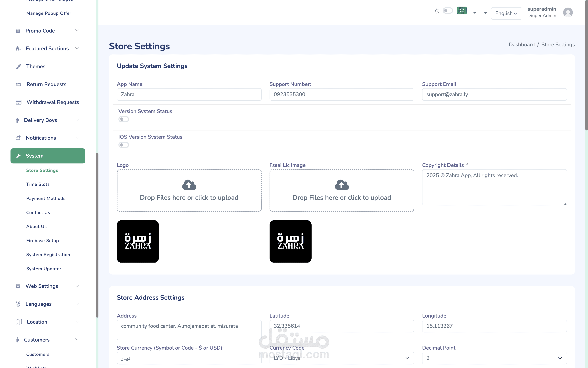Expand the Languages chevron

tap(77, 304)
